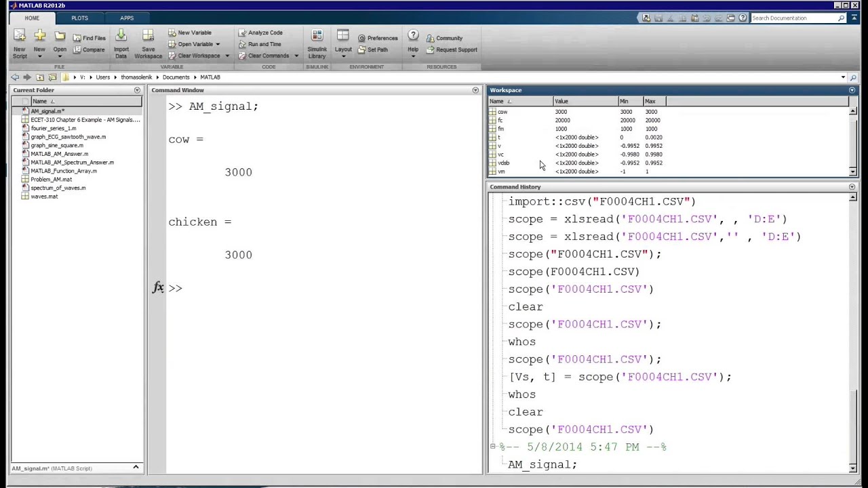Open the Command Window panel actions menu
This screenshot has width=868, height=488.
475,90
